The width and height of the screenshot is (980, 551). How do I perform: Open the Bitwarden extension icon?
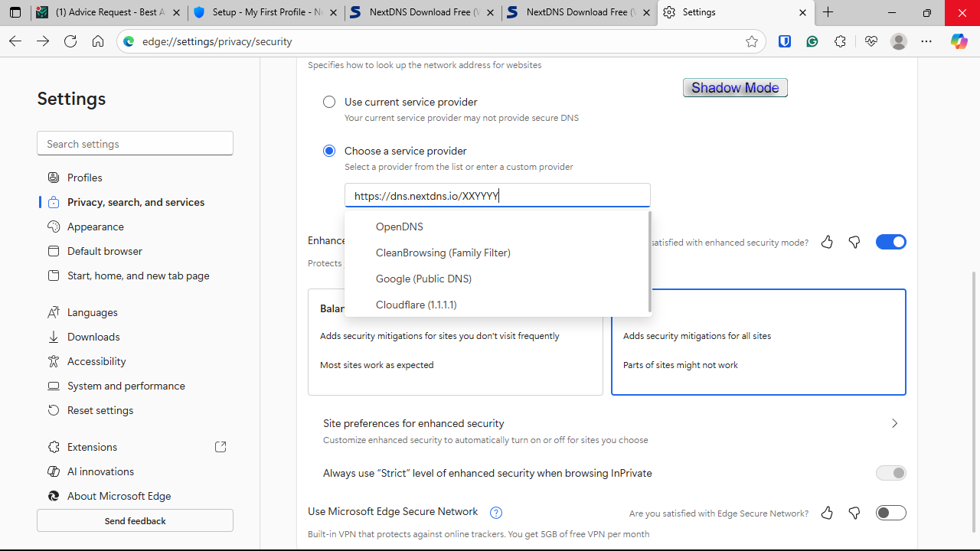(x=785, y=41)
